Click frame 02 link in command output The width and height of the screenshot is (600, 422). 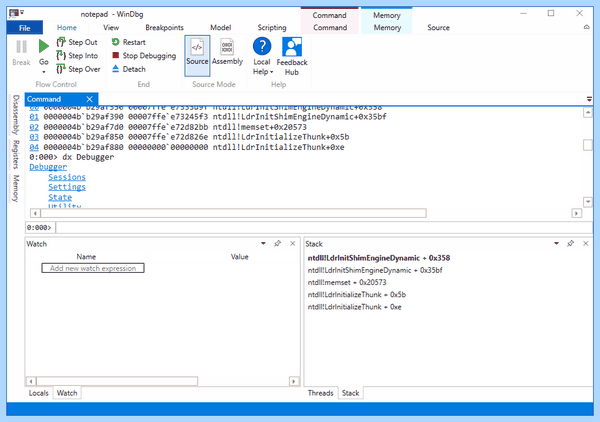point(34,127)
